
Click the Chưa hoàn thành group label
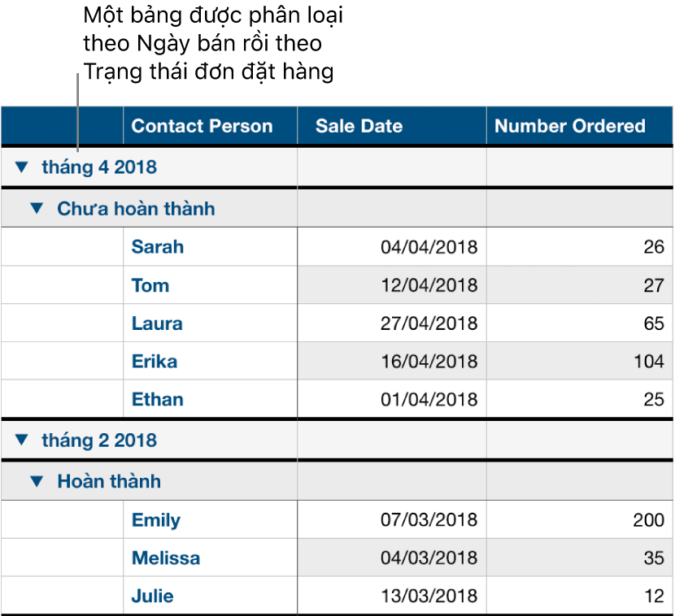136,209
